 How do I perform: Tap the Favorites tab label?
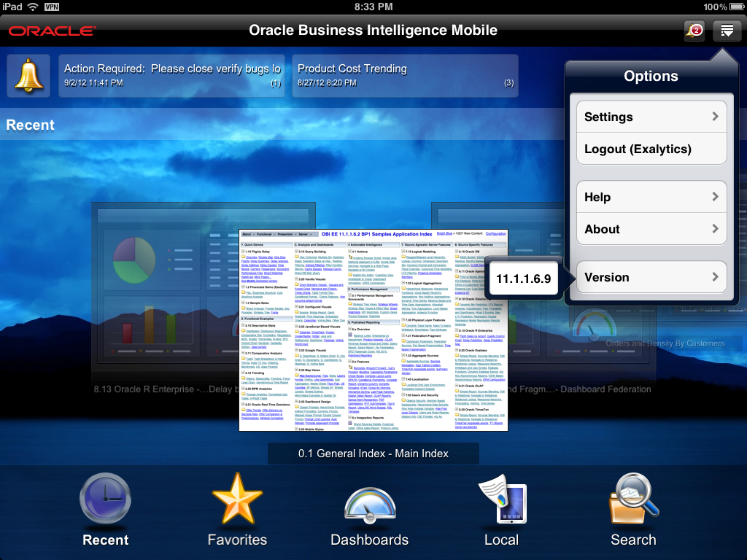[x=237, y=540]
